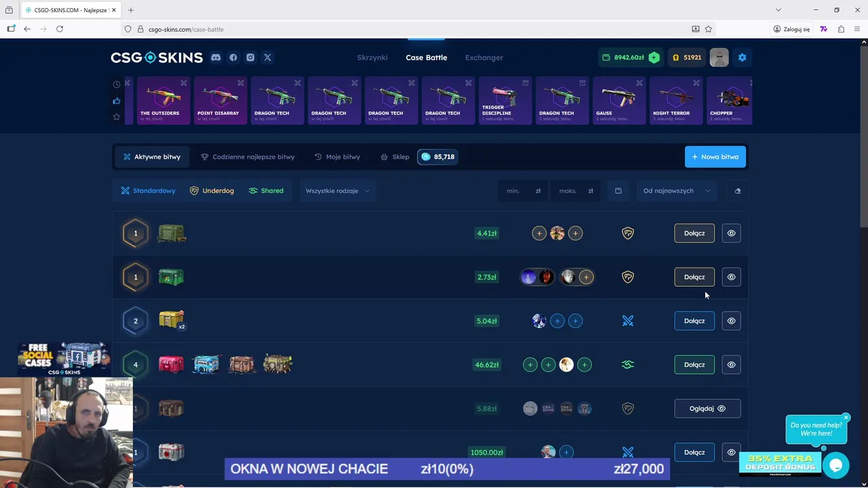Screen dimensions: 868x488
Task: Click the browser back arrow
Action: tap(27, 29)
